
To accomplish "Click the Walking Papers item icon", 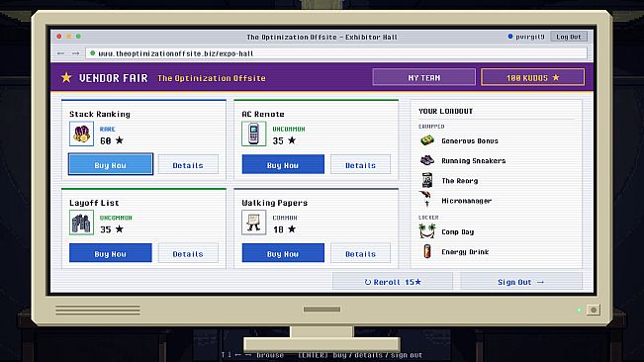I will [x=254, y=223].
